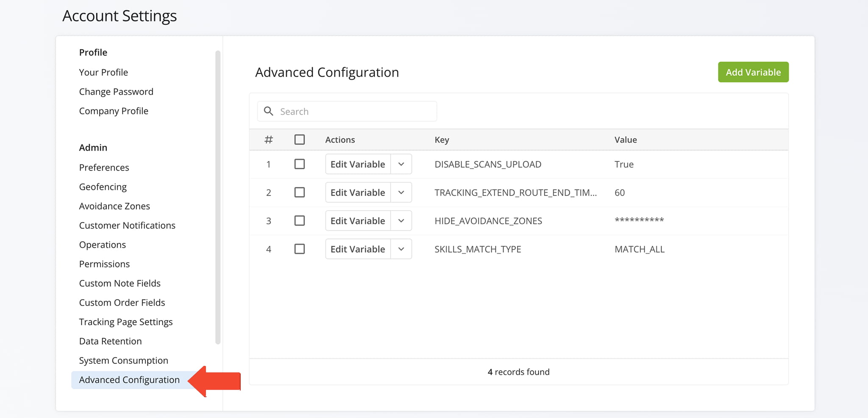Expand actions dropdown for DISABLE_SCANS_UPLOAD

[x=401, y=164]
